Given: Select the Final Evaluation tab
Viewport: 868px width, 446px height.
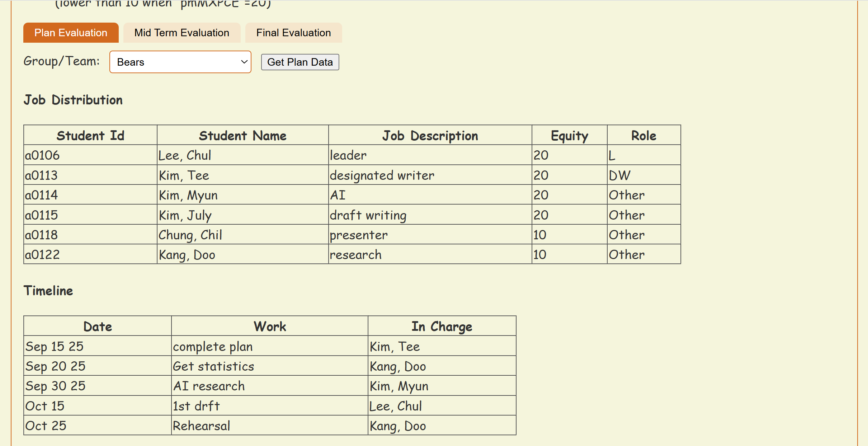Looking at the screenshot, I should (293, 33).
